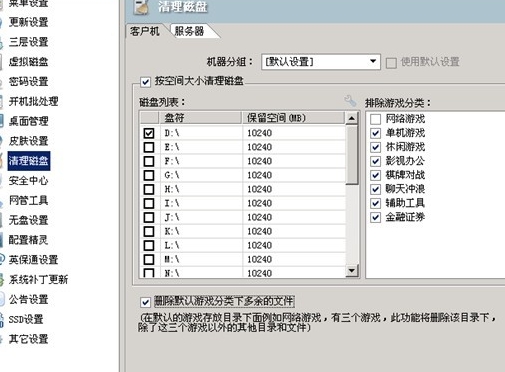505x372 pixels.
Task: Select the F:\ drive row label
Action: click(172, 161)
